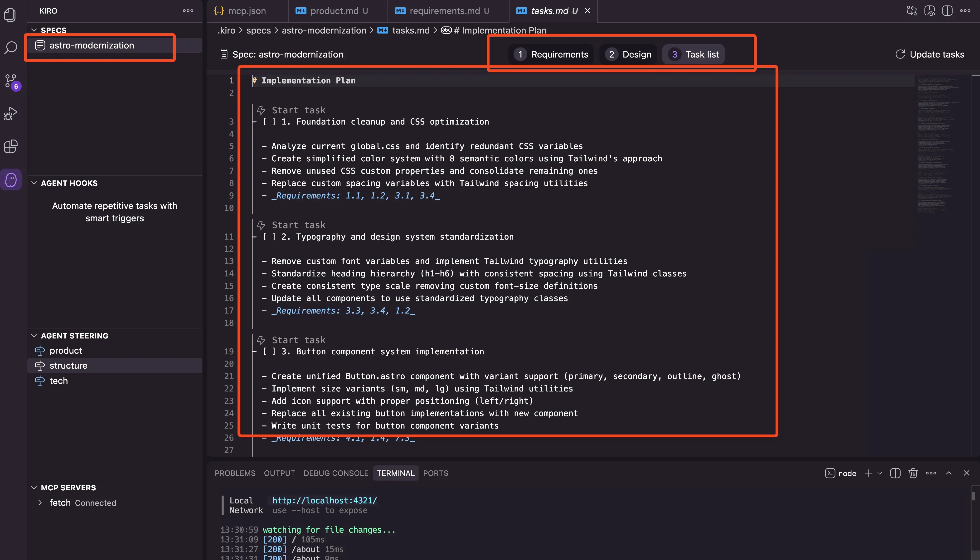980x560 pixels.
Task: Open http://localhost:4321/ link in terminal
Action: (x=324, y=500)
